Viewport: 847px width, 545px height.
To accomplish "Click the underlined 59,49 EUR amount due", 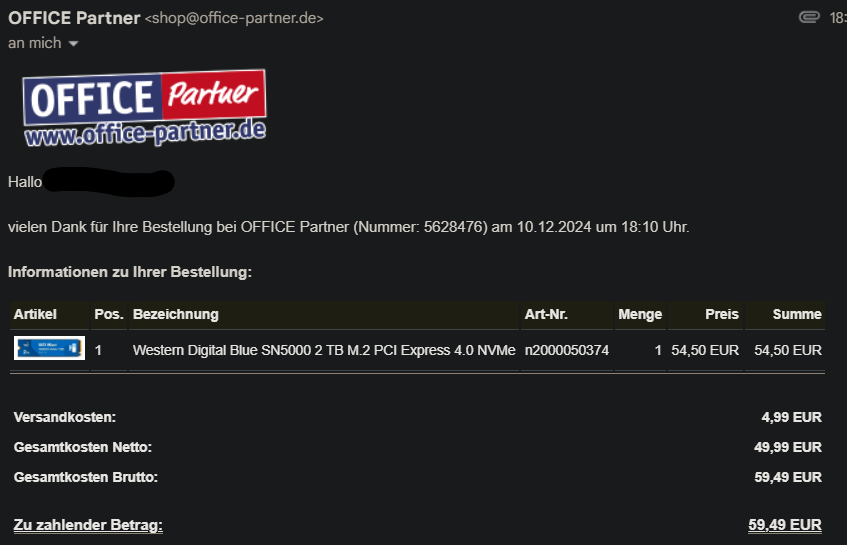I will click(785, 525).
